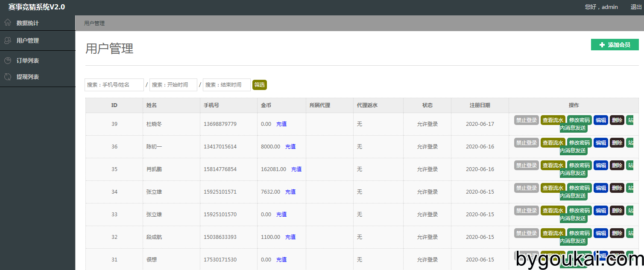Click 充值 for user 陈初一
The image size is (644, 270).
(290, 147)
